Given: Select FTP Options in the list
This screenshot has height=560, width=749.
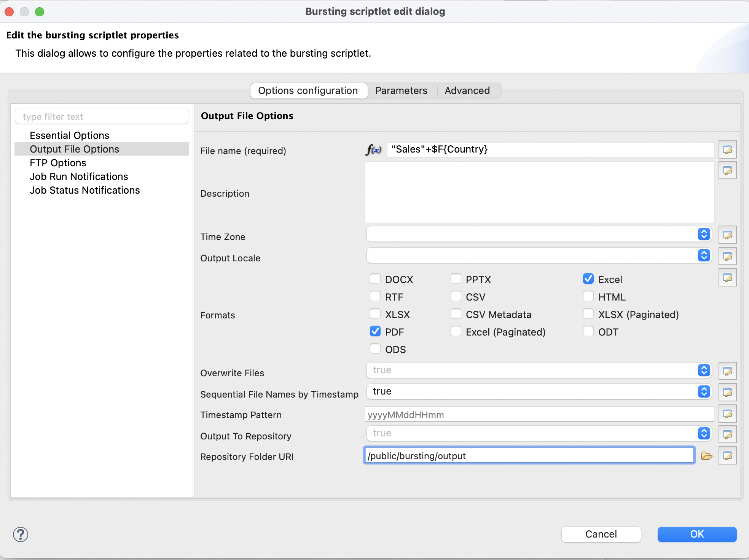Looking at the screenshot, I should (102, 163).
